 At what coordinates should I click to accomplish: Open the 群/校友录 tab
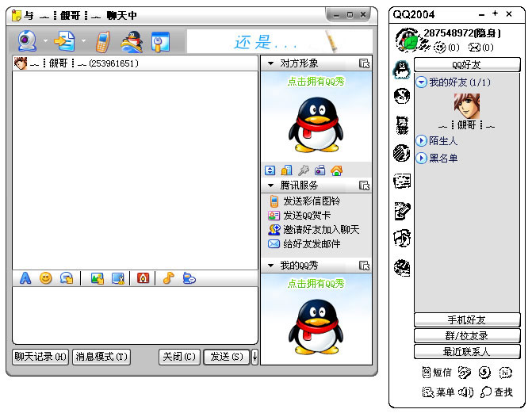click(x=467, y=335)
